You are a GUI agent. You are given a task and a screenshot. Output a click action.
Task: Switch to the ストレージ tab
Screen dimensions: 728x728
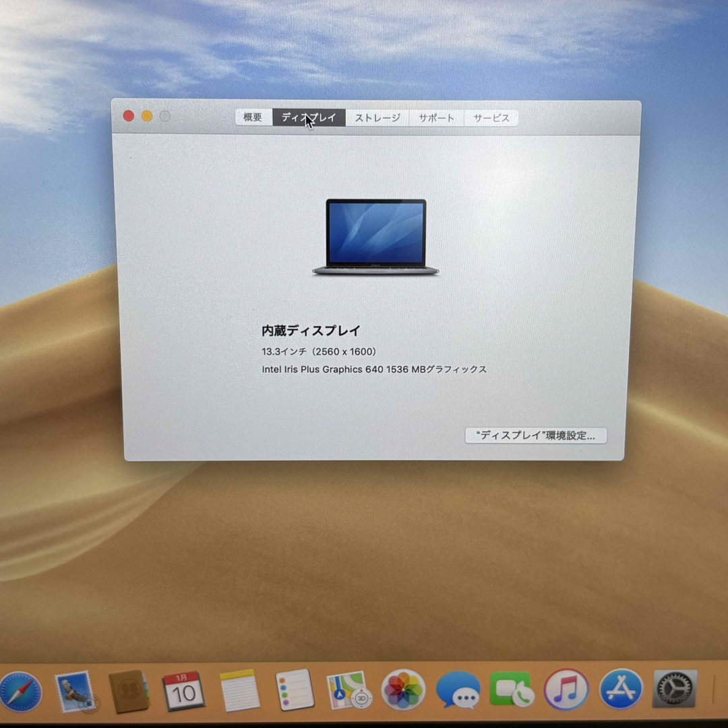(x=377, y=118)
